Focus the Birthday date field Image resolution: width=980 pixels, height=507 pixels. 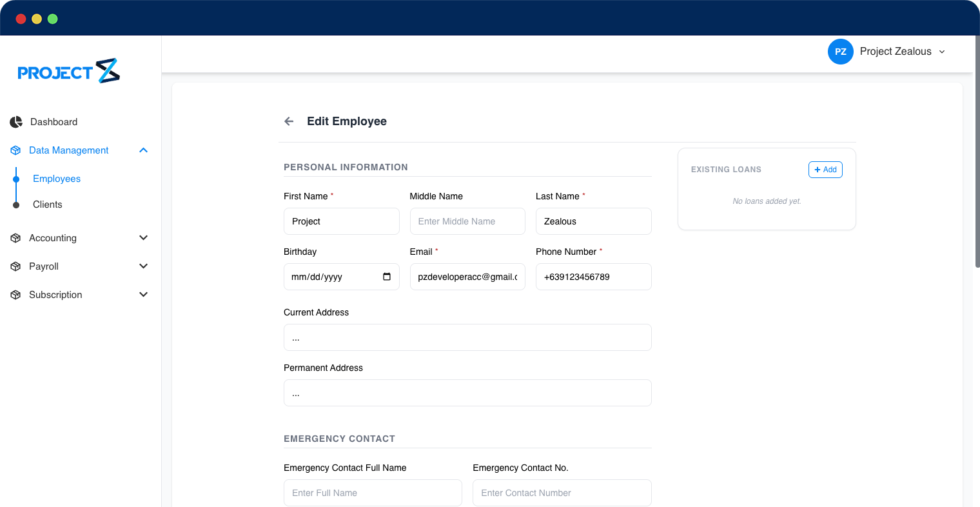click(x=342, y=277)
